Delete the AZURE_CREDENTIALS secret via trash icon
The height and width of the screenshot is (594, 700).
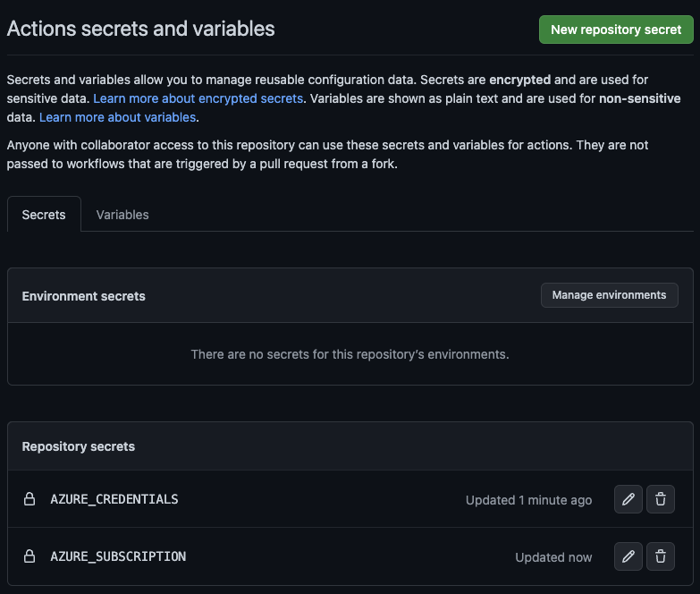tap(661, 499)
